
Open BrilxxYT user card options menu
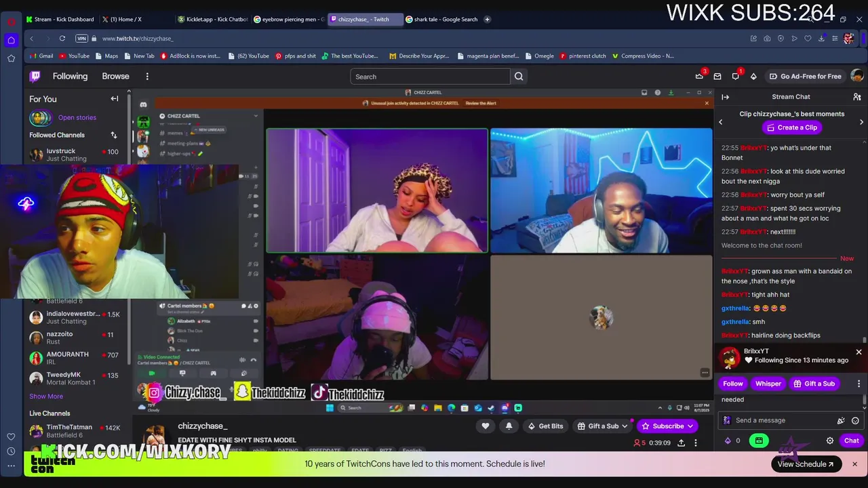click(x=859, y=384)
